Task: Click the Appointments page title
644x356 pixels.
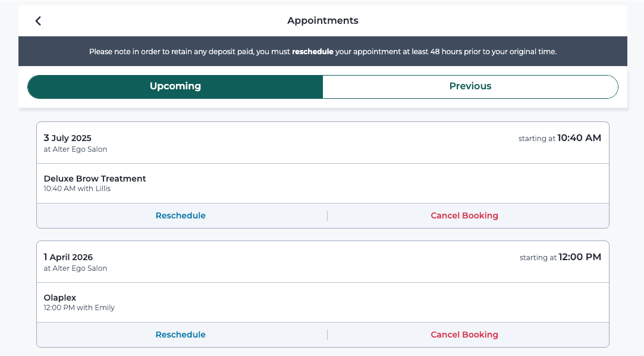Action: pyautogui.click(x=323, y=21)
